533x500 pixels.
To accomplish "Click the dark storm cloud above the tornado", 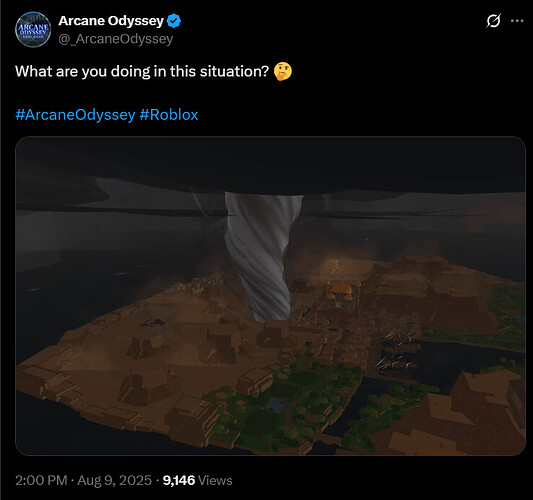I will point(270,167).
